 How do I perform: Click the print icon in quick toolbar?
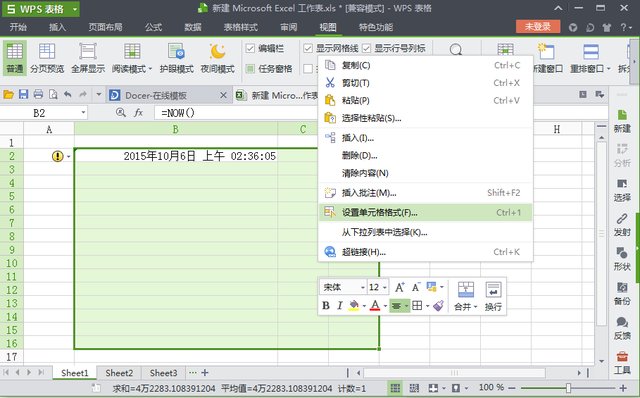coord(38,95)
